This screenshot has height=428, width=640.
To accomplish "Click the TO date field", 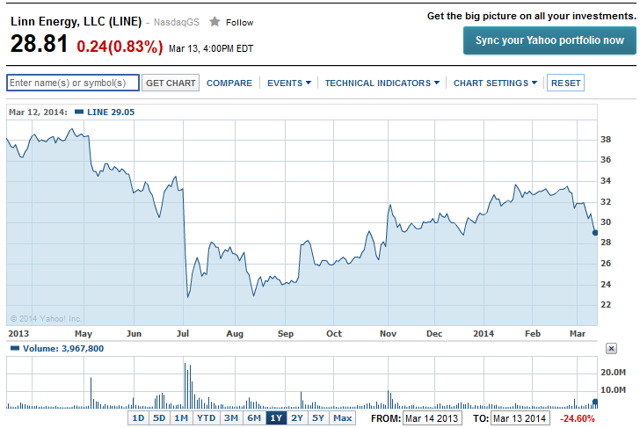I will [x=520, y=418].
